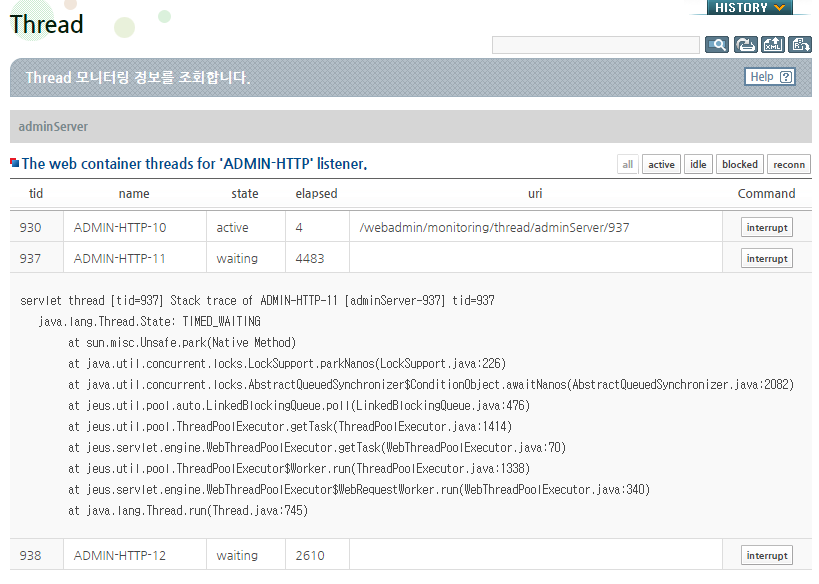
Task: Interrupt thread ADMIN-HTTP-12
Action: pos(767,556)
